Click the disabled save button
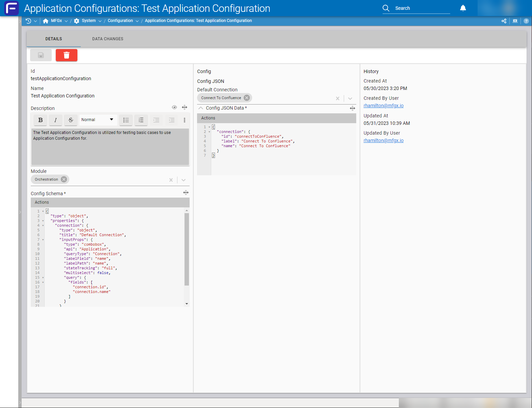This screenshot has height=408, width=532. click(41, 55)
